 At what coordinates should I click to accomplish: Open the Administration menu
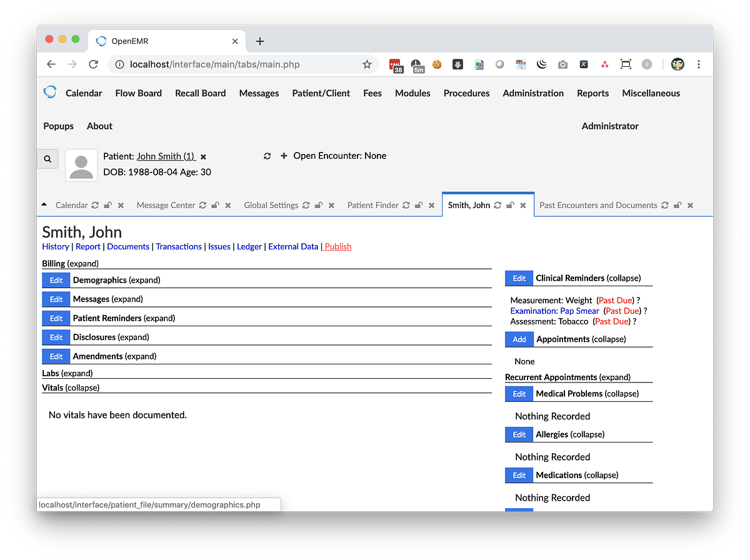(533, 92)
